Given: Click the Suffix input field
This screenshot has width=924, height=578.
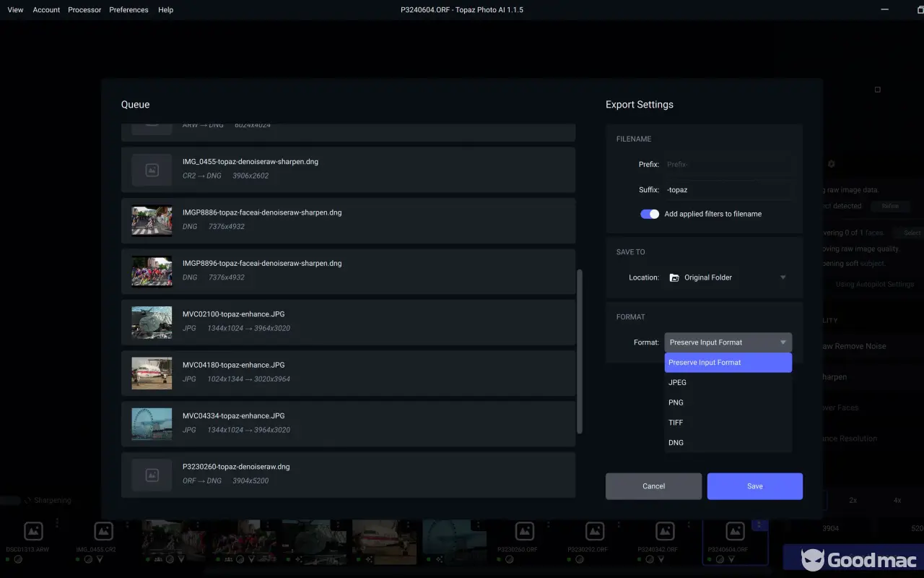Looking at the screenshot, I should (727, 190).
